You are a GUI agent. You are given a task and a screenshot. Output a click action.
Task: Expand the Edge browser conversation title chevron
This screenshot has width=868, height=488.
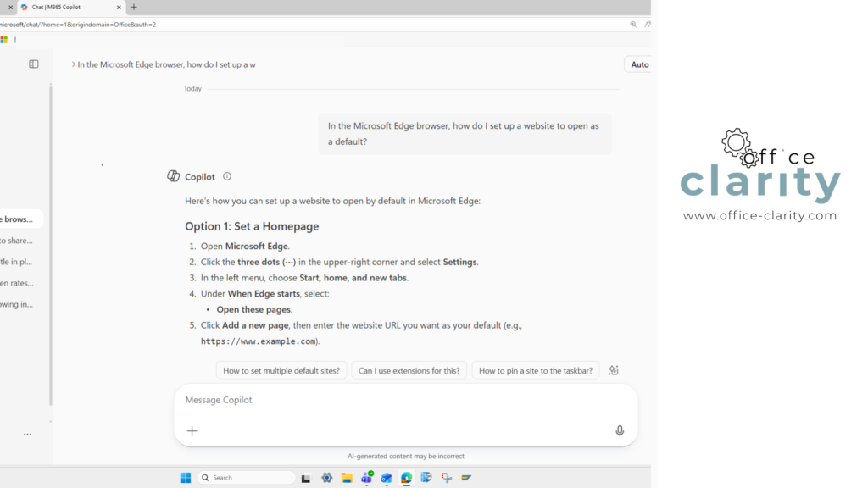[75, 63]
